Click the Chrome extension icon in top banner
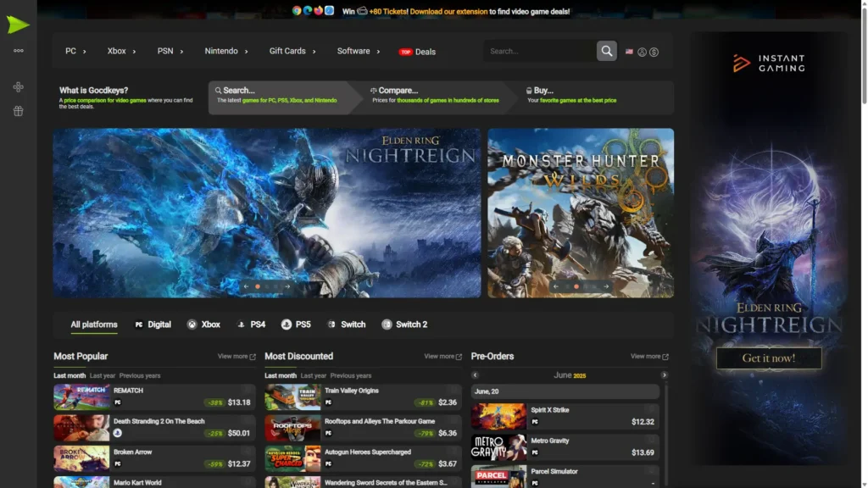868x488 pixels. point(297,10)
